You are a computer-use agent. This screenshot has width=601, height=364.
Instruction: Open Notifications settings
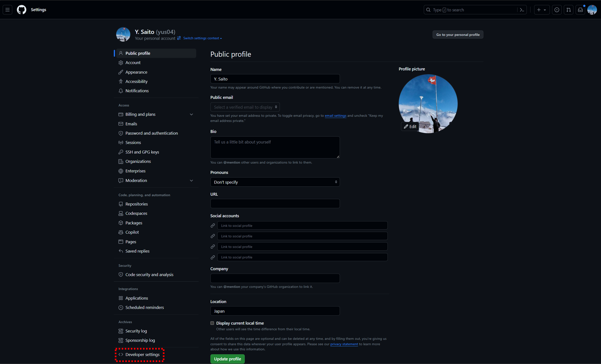156,91
